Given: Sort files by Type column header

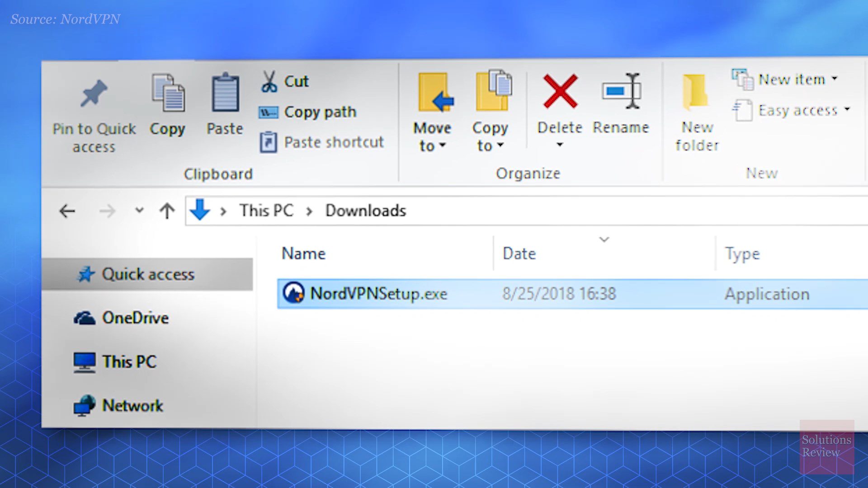Looking at the screenshot, I should pos(742,254).
